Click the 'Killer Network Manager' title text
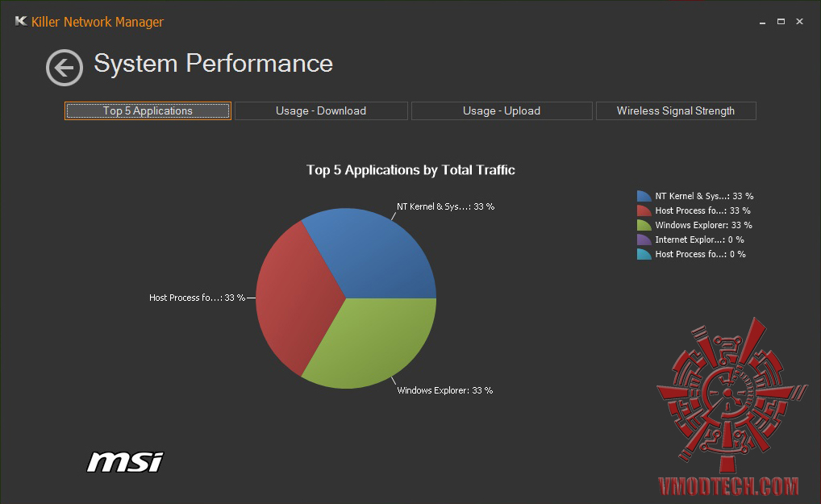This screenshot has width=821, height=504. (98, 22)
